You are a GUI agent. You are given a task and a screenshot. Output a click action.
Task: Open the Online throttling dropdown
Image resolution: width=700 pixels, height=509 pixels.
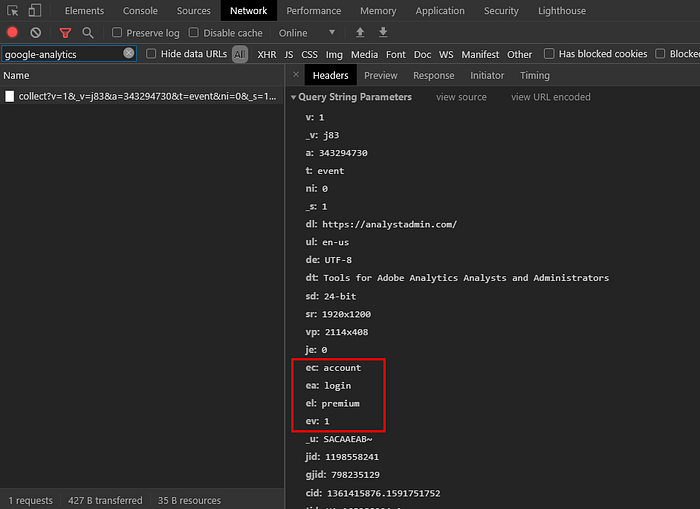coord(307,33)
